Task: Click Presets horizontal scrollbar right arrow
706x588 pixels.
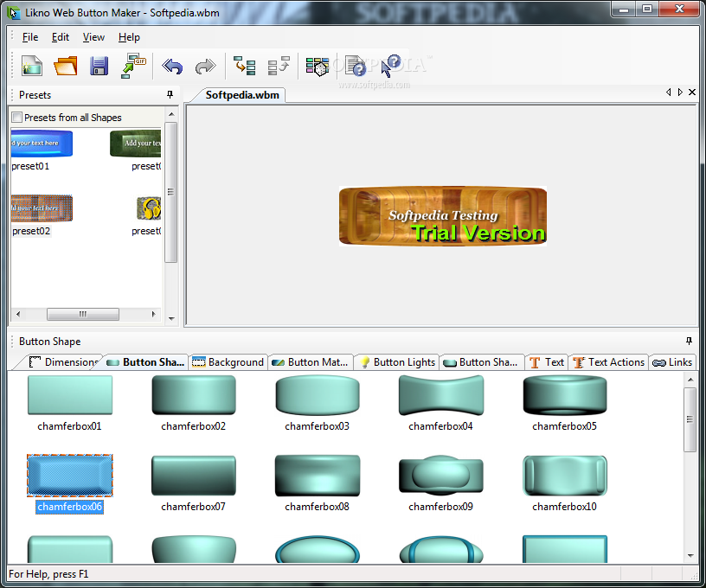Action: click(x=153, y=314)
